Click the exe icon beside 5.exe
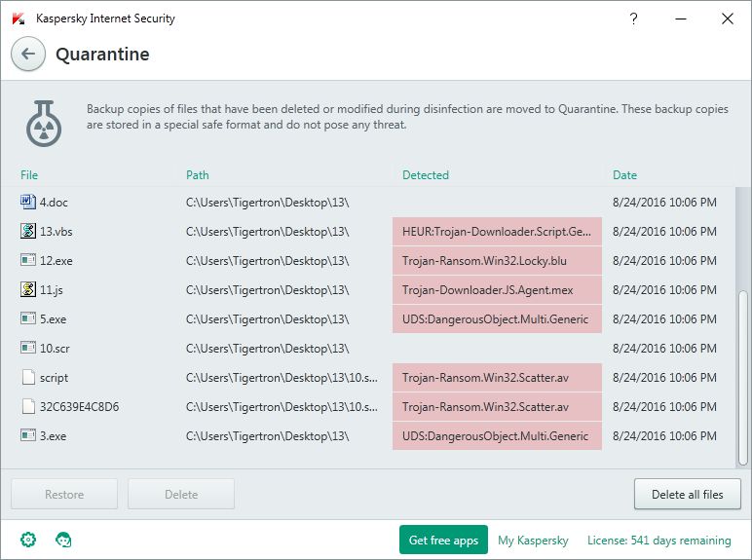This screenshot has width=752, height=560. [28, 318]
